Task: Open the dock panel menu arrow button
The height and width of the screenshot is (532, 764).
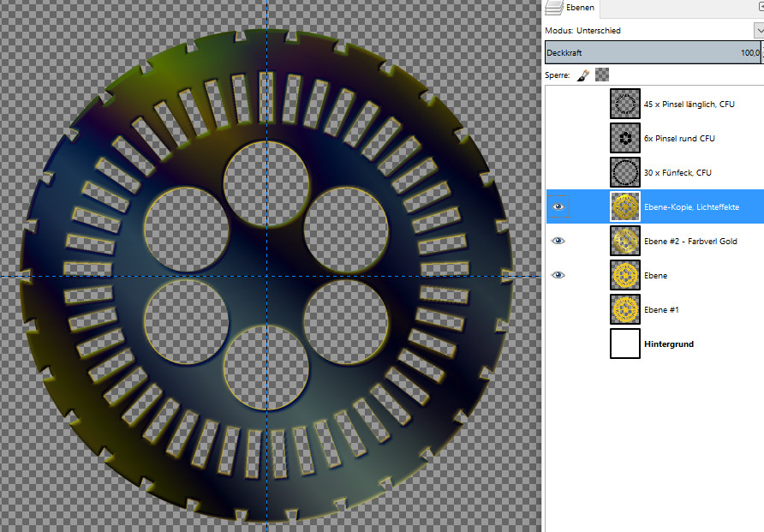Action: (759, 6)
